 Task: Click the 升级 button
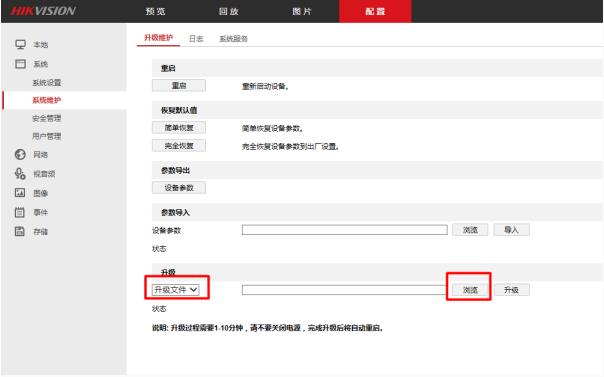512,290
